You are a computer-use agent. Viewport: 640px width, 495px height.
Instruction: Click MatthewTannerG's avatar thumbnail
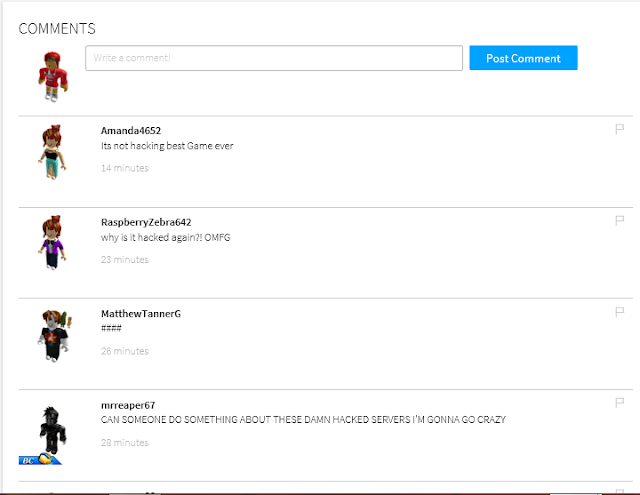tap(54, 336)
